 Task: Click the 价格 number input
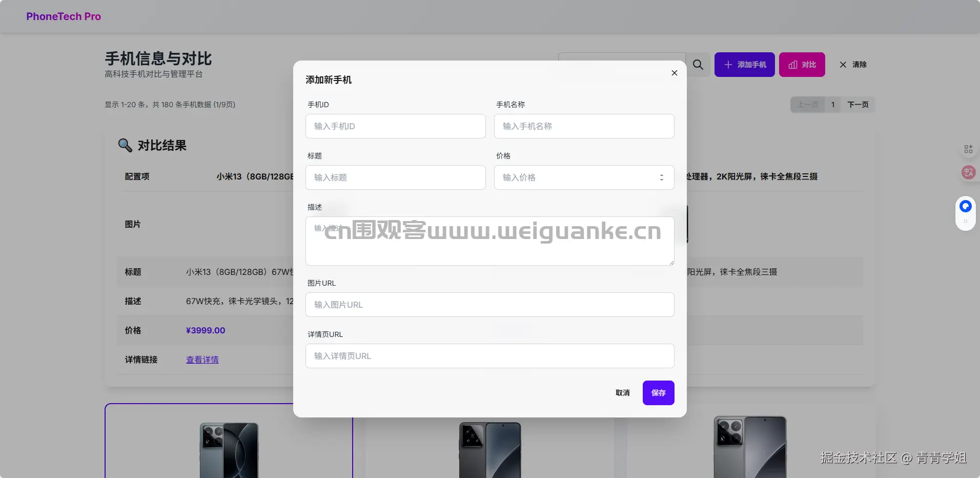point(584,177)
